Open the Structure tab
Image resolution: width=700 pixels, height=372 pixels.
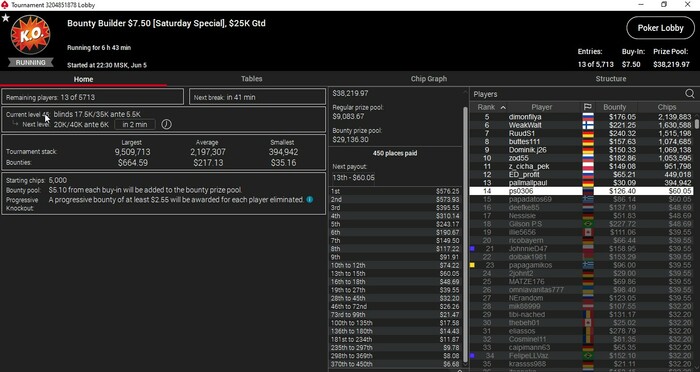point(611,79)
